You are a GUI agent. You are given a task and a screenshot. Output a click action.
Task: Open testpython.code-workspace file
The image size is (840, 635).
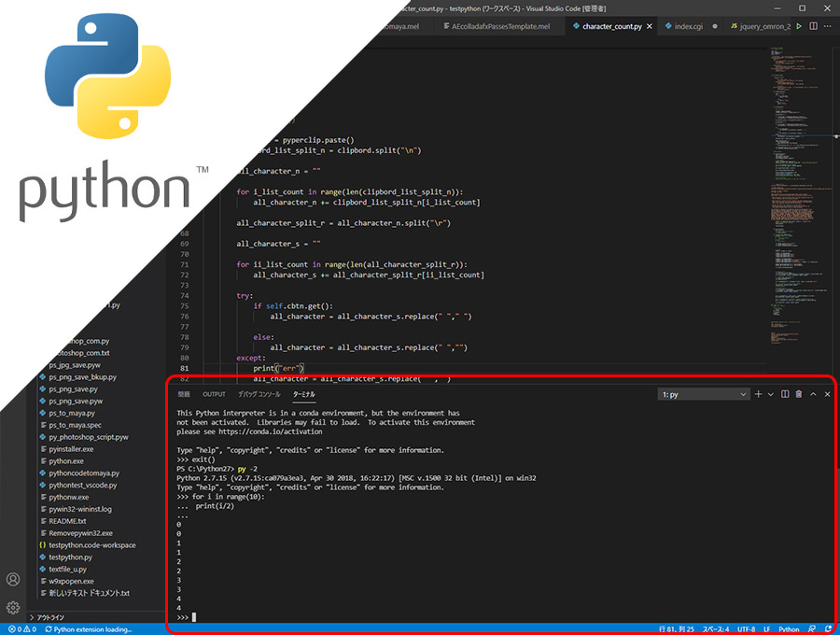click(92, 545)
